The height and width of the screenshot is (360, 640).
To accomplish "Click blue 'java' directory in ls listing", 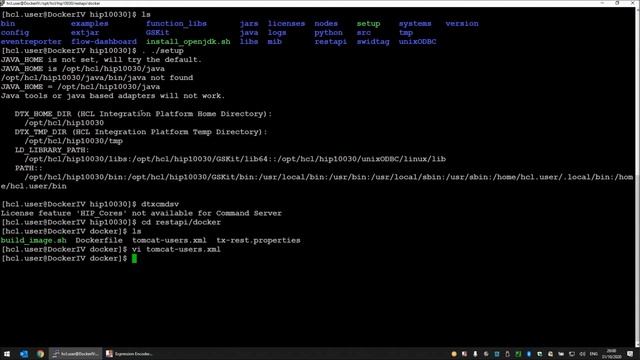I will (249, 33).
